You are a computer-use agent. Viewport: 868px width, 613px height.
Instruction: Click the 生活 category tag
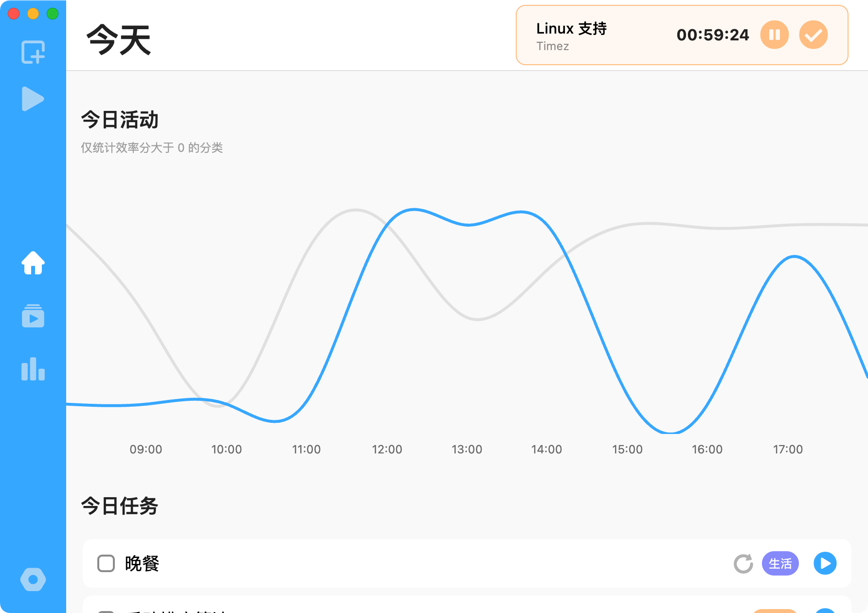[x=780, y=563]
